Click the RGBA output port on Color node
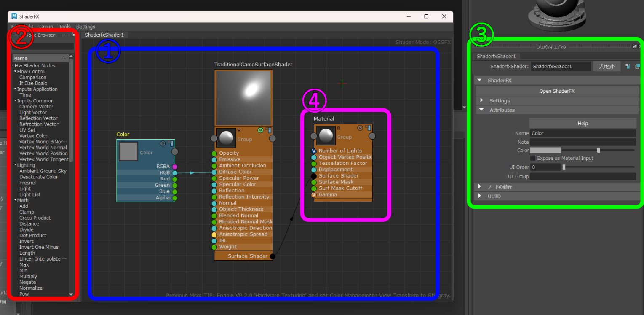 tap(175, 167)
